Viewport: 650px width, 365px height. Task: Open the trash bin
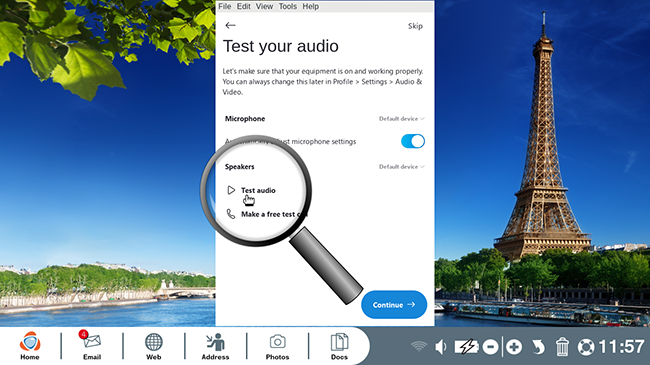[x=562, y=347]
